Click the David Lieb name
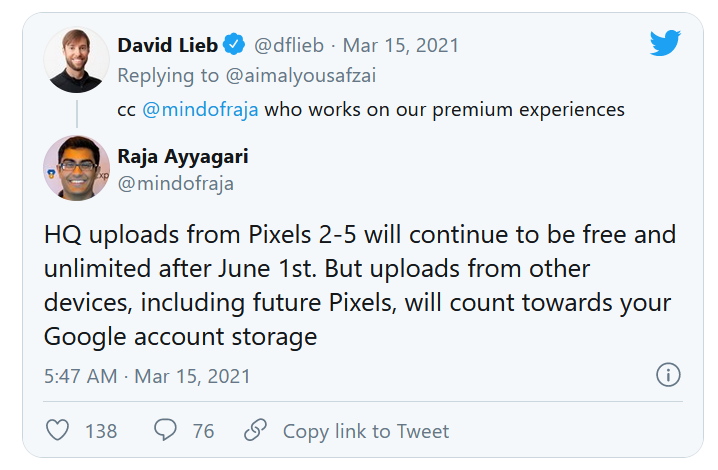 168,45
